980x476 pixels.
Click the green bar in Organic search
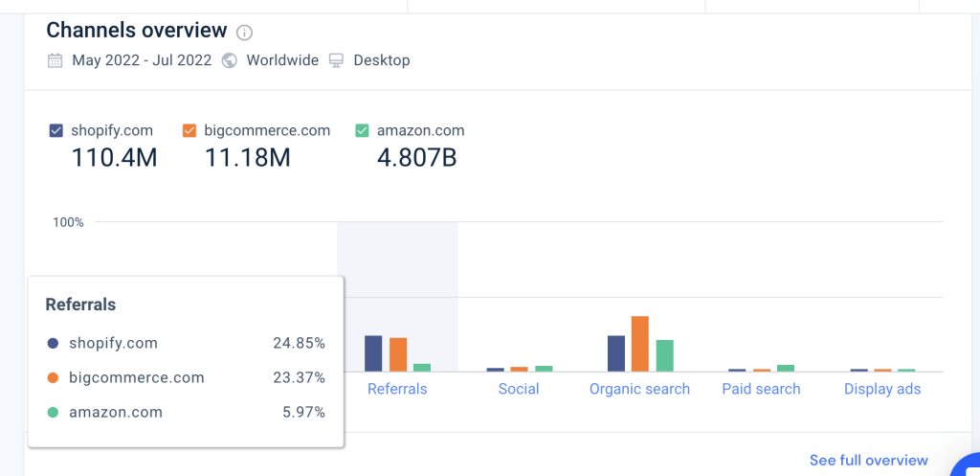[665, 356]
